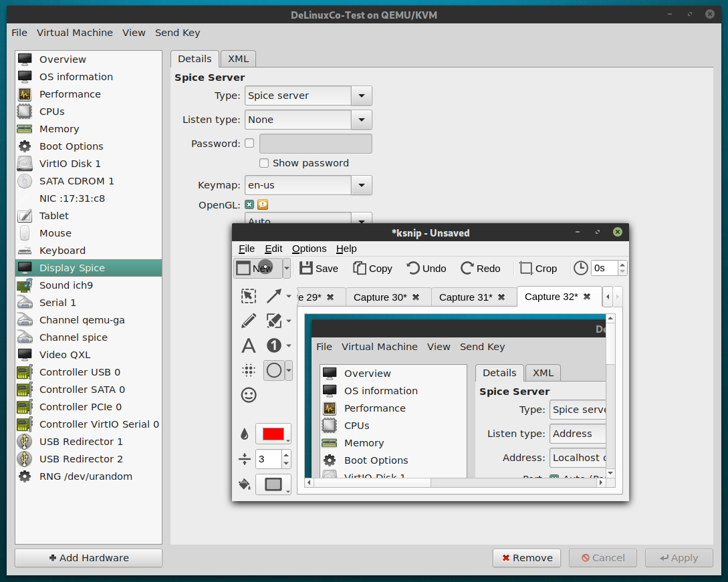
Task: Click OpenGL warning icon
Action: (x=263, y=204)
